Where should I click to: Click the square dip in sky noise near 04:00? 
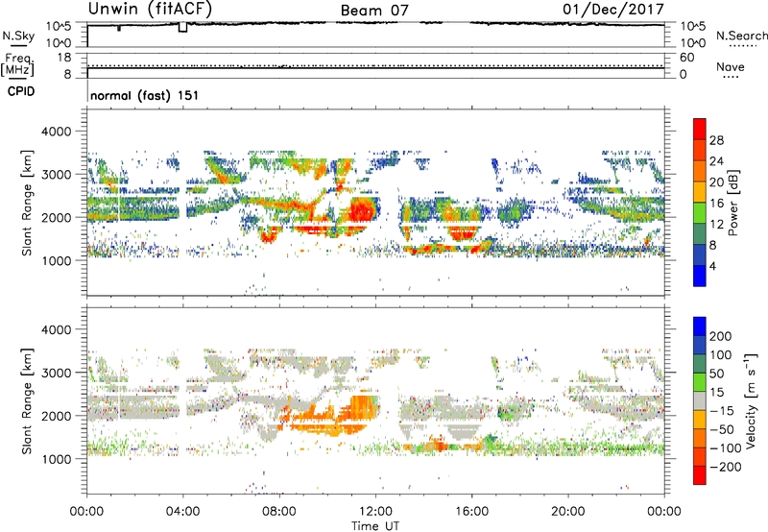pyautogui.click(x=182, y=28)
